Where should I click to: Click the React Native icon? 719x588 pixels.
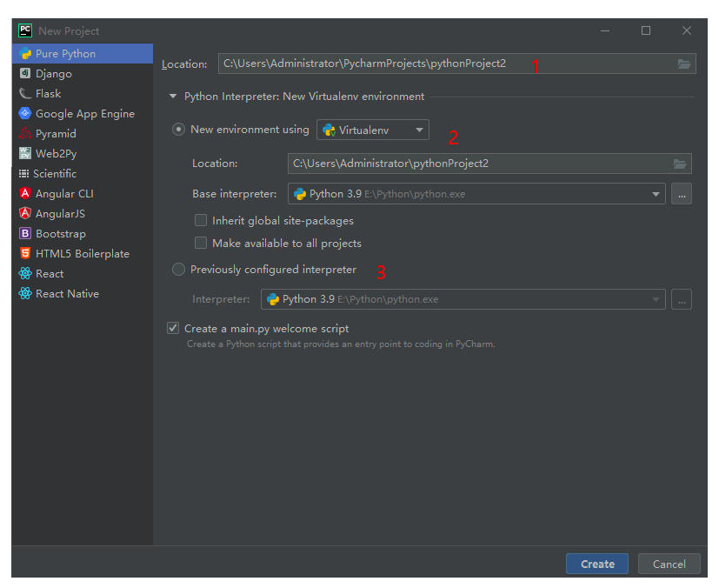[25, 293]
